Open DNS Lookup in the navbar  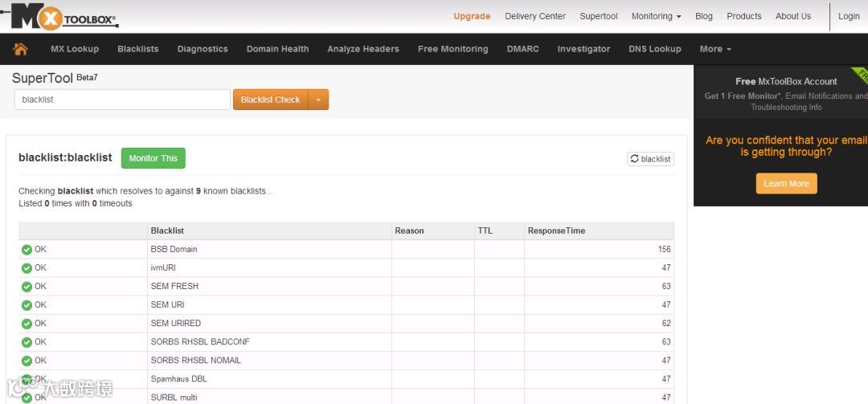655,49
